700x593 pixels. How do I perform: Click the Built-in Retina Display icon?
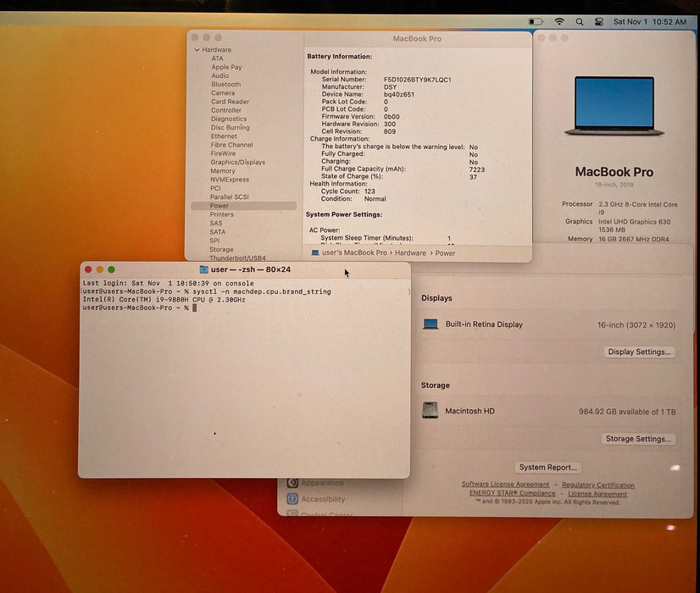(x=430, y=324)
